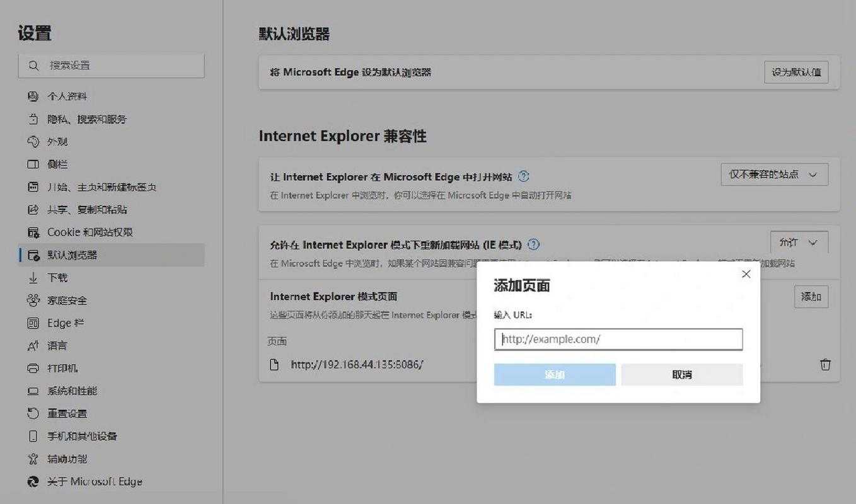Click the 默认浏览器 browser icon
Image resolution: width=856 pixels, height=504 pixels.
[33, 255]
